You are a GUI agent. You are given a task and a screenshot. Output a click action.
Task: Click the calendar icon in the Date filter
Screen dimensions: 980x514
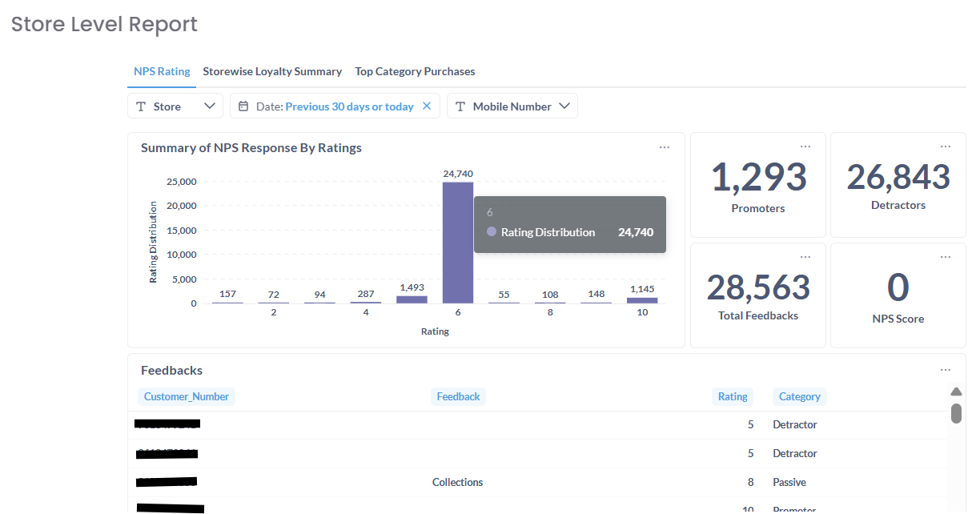[x=243, y=106]
